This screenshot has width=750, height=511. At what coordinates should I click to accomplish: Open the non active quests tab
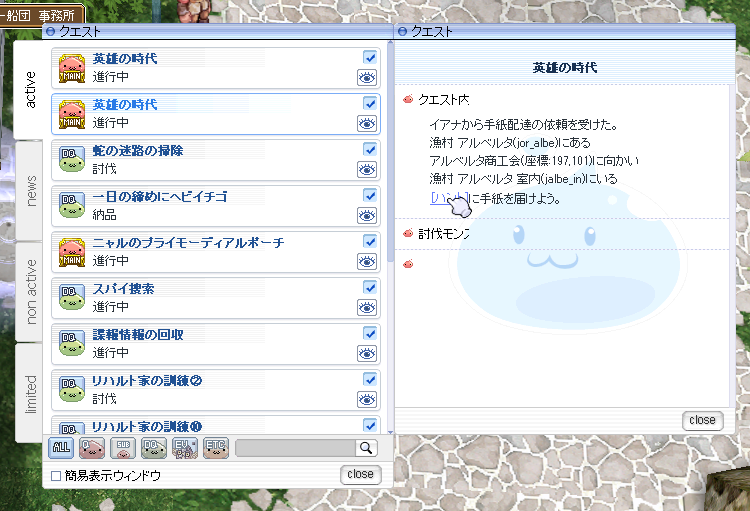pos(29,290)
